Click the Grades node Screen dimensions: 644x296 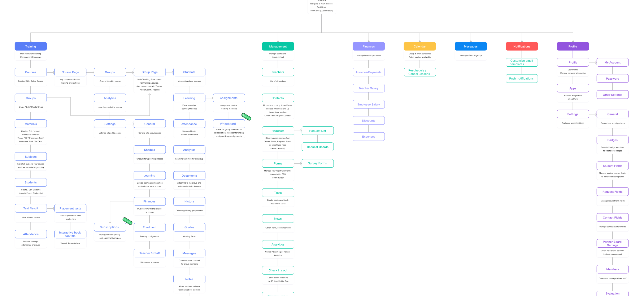189,227
